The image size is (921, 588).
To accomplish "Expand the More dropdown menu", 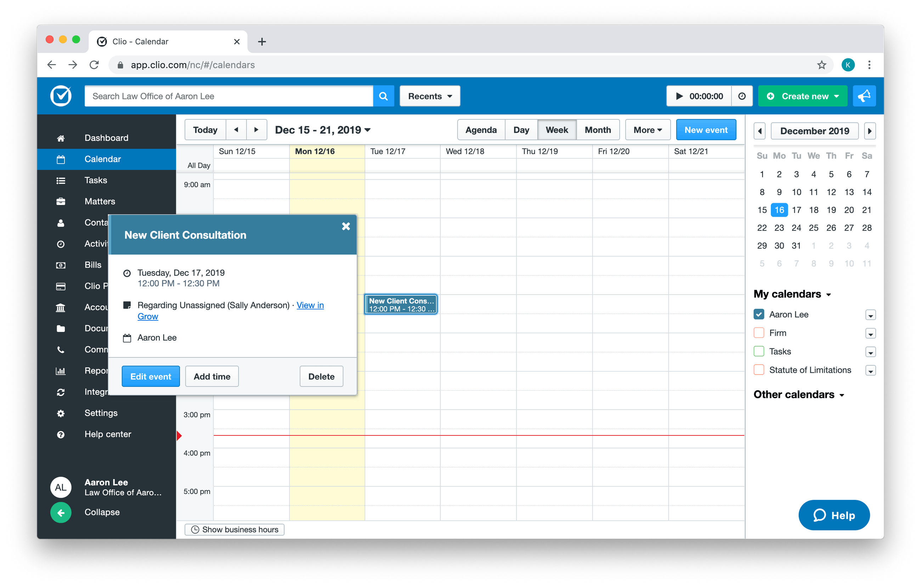I will coord(647,130).
